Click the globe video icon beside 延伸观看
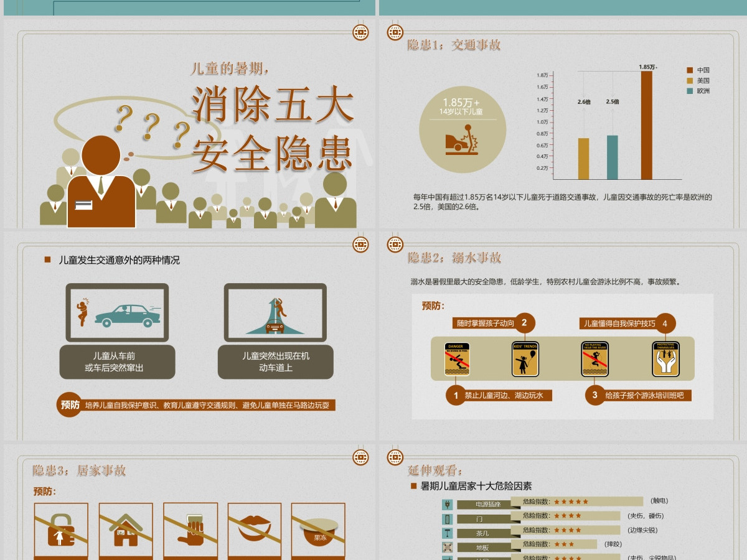747x560 pixels. [395, 457]
